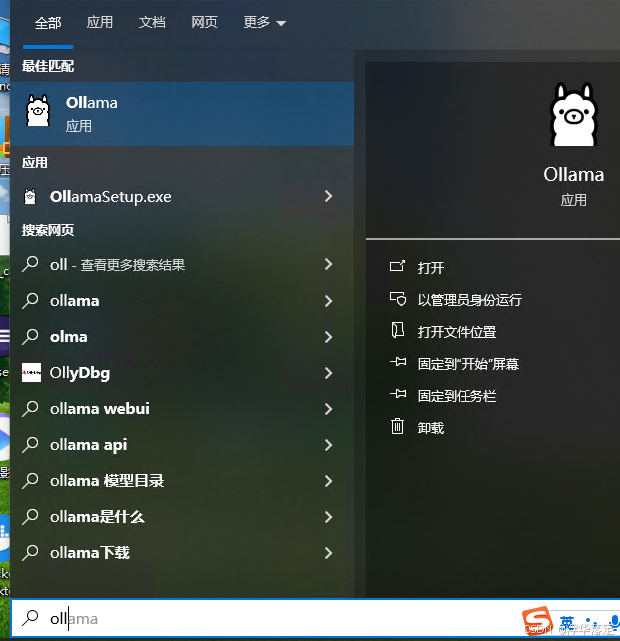Viewport: 620px width, 641px height.
Task: Click 'ollama 模型目录' suggestion text
Action: point(107,481)
